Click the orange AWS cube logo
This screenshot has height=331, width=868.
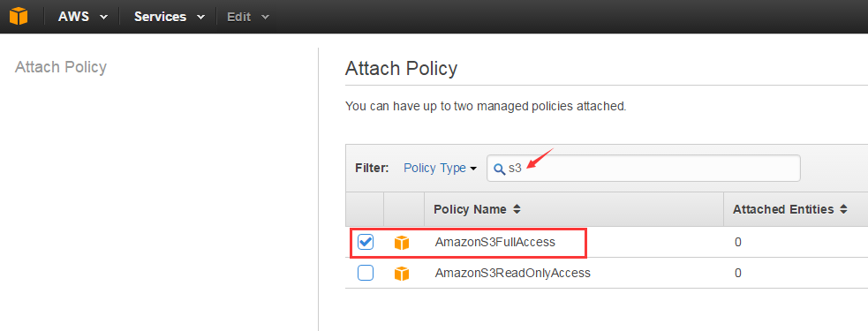tap(19, 16)
